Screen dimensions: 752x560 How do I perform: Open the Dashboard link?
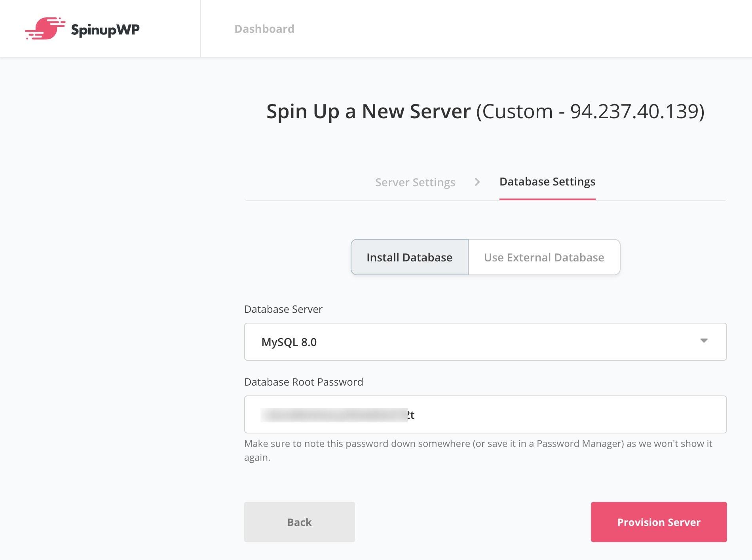click(x=264, y=29)
